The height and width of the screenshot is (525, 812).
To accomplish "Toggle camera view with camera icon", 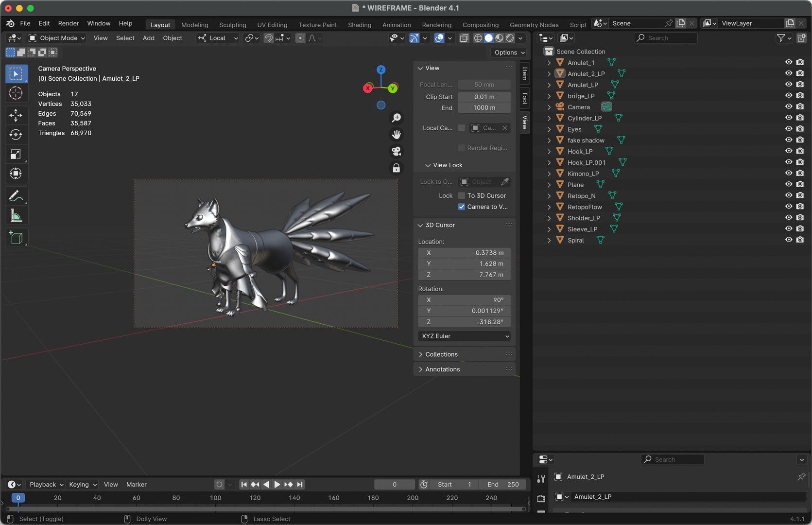I will click(397, 151).
